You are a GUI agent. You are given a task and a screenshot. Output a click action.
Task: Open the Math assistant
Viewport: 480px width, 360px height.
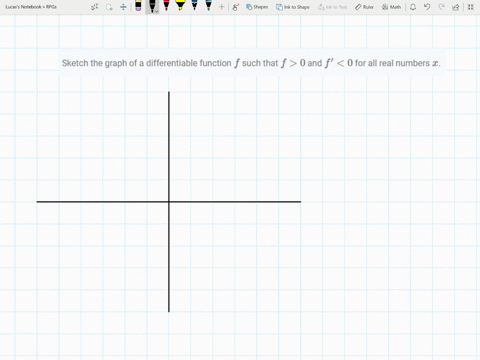click(391, 7)
